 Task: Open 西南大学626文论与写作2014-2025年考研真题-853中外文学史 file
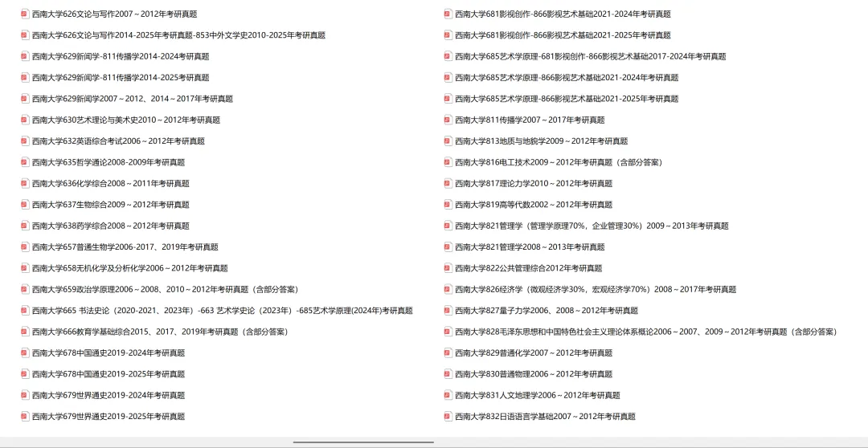pos(178,35)
